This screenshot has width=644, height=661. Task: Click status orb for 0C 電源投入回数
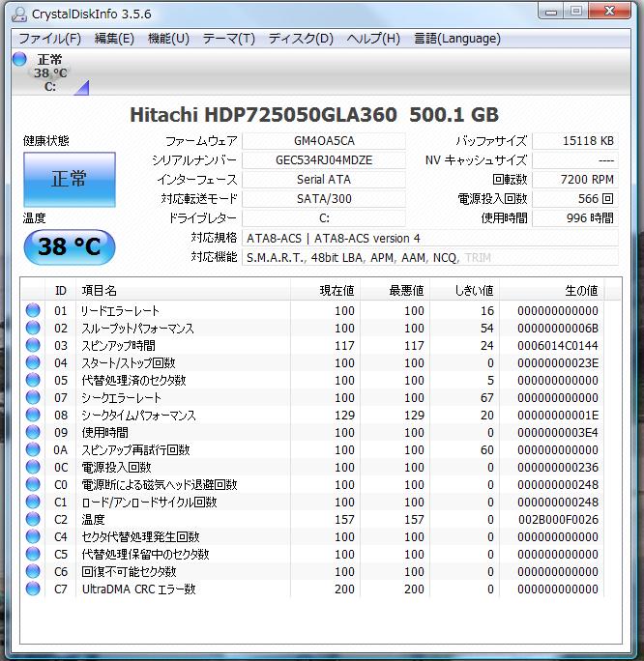(x=33, y=467)
